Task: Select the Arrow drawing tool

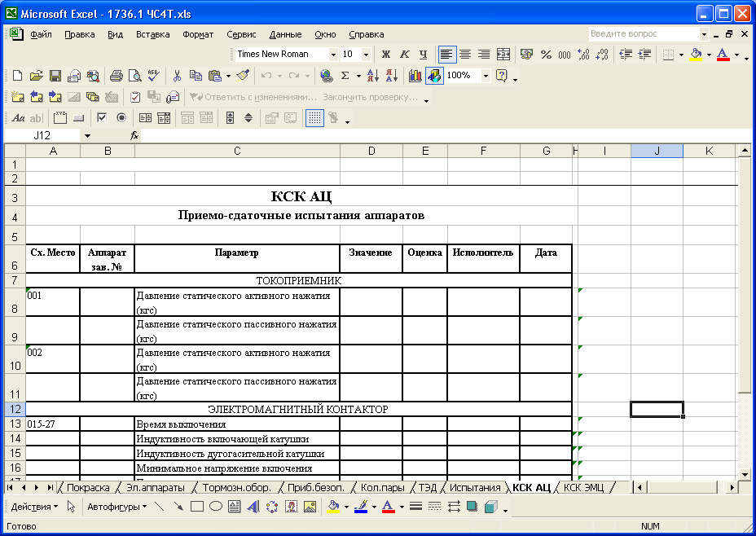Action: tap(178, 507)
